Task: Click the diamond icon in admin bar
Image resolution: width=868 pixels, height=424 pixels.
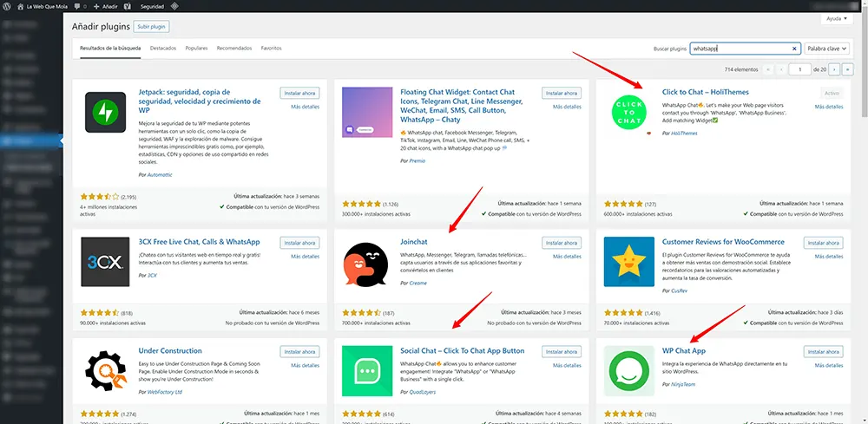Action: [174, 6]
